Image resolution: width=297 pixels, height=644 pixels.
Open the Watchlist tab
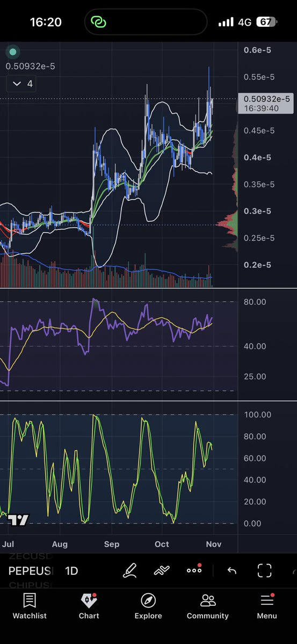point(30,606)
